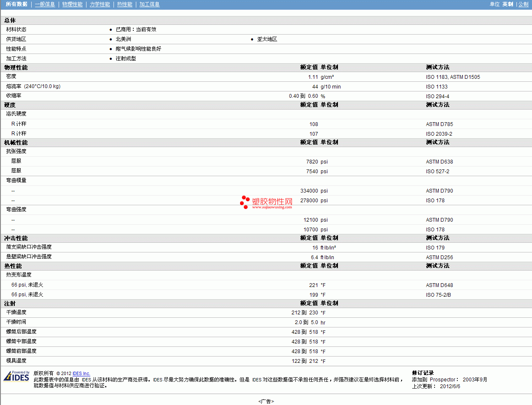Select flexural modulus value 278000
The height and width of the screenshot is (405, 532).
coord(309,201)
